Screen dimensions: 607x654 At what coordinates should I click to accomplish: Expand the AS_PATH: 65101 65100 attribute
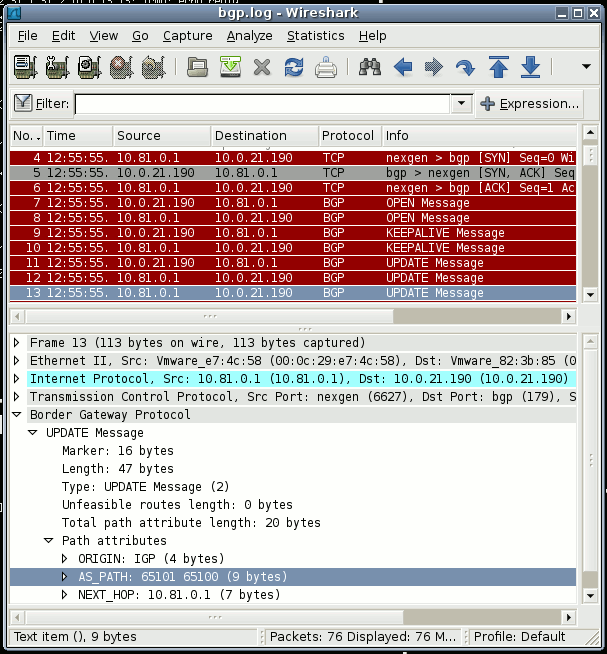click(65, 576)
